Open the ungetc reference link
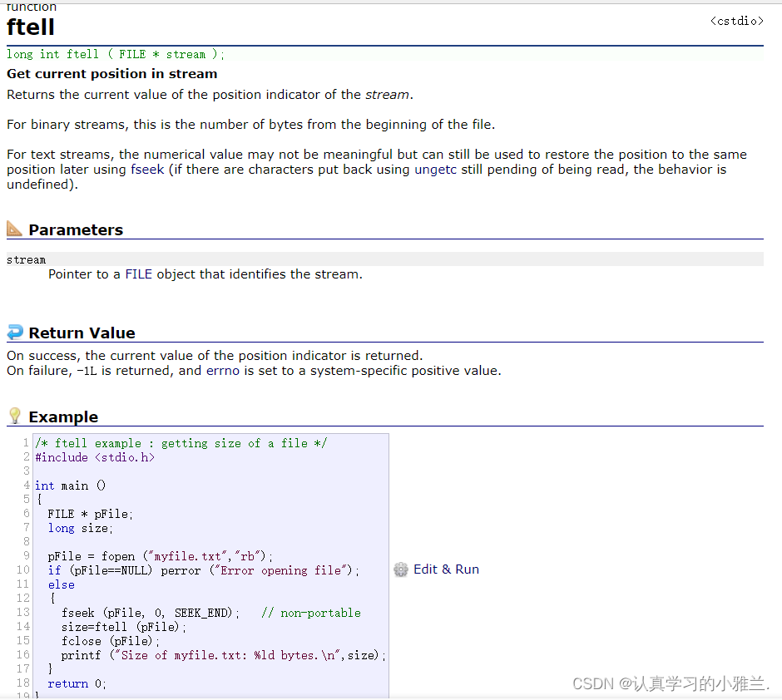This screenshot has width=782, height=700. (437, 170)
